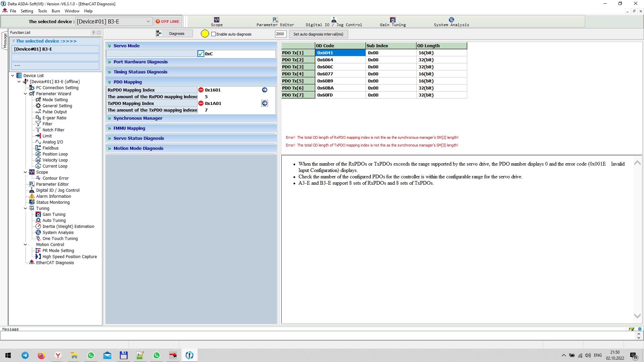This screenshot has width=644, height=362.
Task: Open the Burn menu
Action: [x=56, y=11]
